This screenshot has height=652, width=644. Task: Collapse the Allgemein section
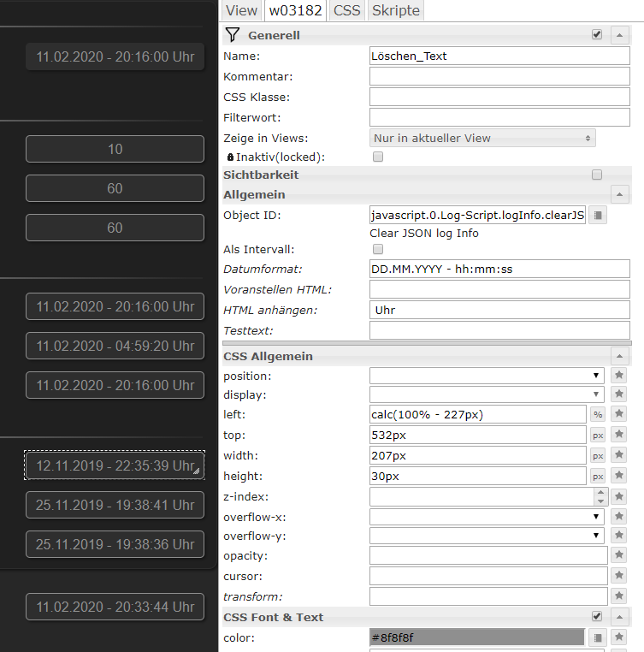619,194
